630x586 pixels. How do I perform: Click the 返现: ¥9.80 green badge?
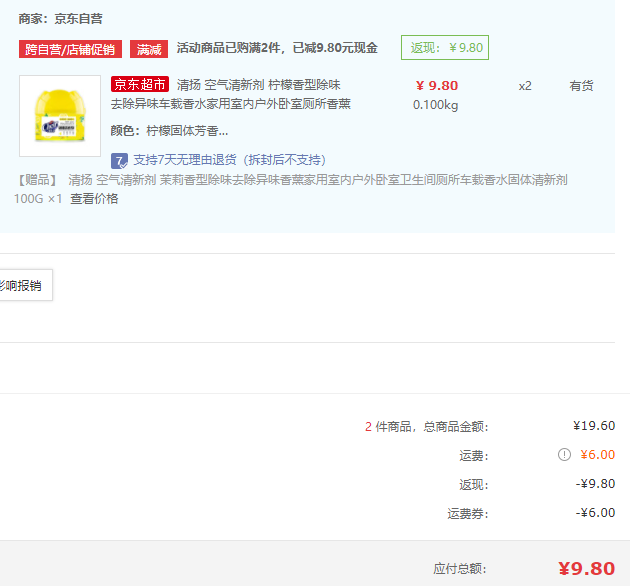coord(445,48)
